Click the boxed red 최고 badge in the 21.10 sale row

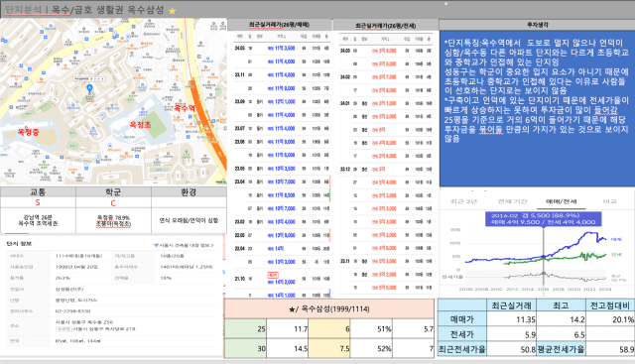pos(273,275)
